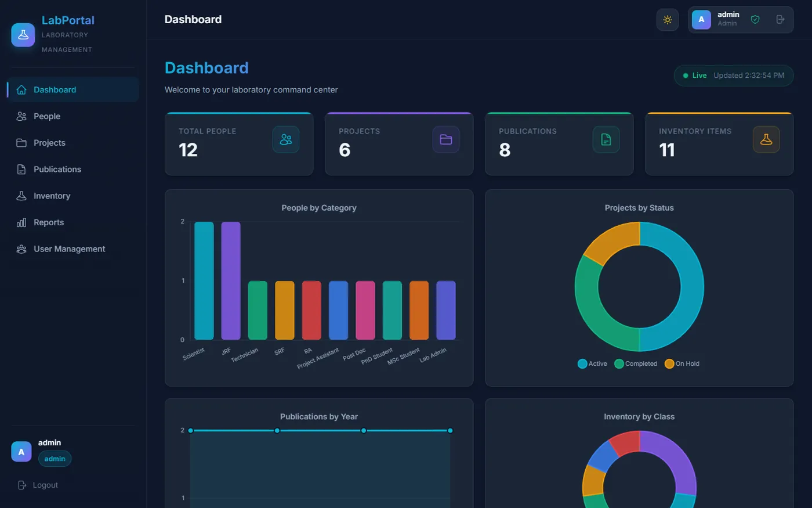
Task: Click the Lab Admin bar
Action: (446, 310)
